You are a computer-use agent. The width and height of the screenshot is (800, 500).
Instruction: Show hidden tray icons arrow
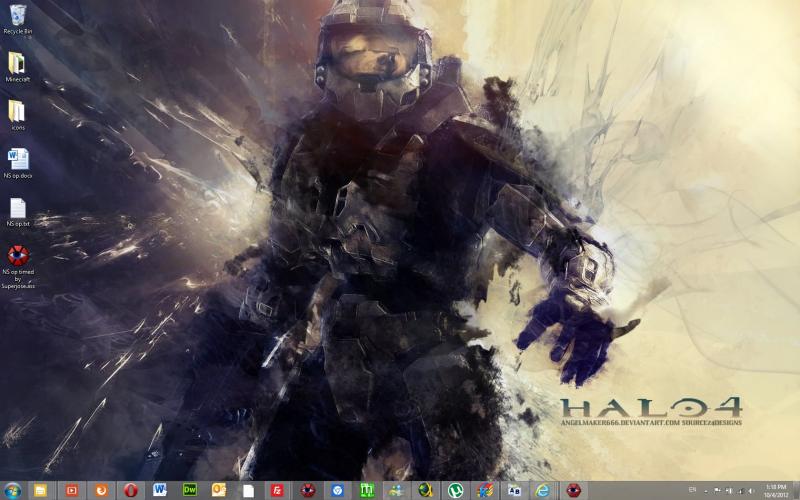(706, 491)
